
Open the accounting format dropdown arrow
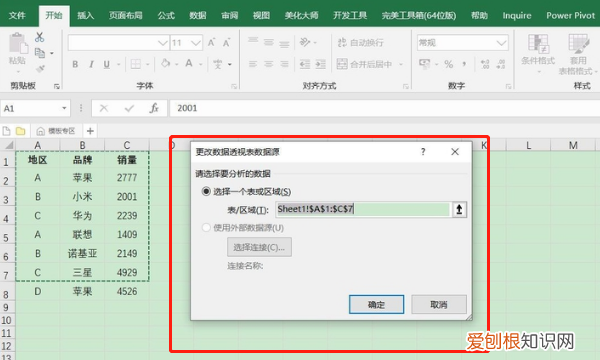tap(437, 64)
